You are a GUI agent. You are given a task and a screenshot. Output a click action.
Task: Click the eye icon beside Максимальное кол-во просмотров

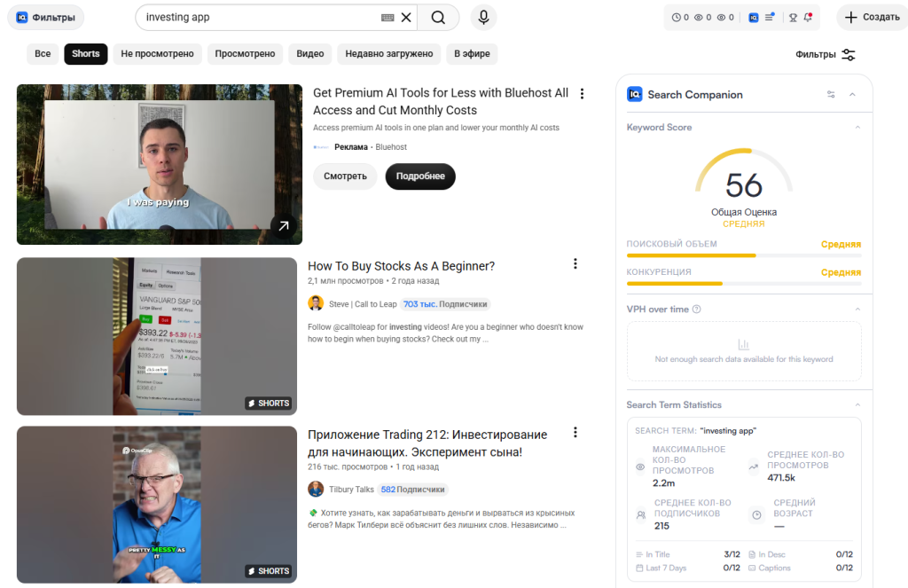pos(640,466)
